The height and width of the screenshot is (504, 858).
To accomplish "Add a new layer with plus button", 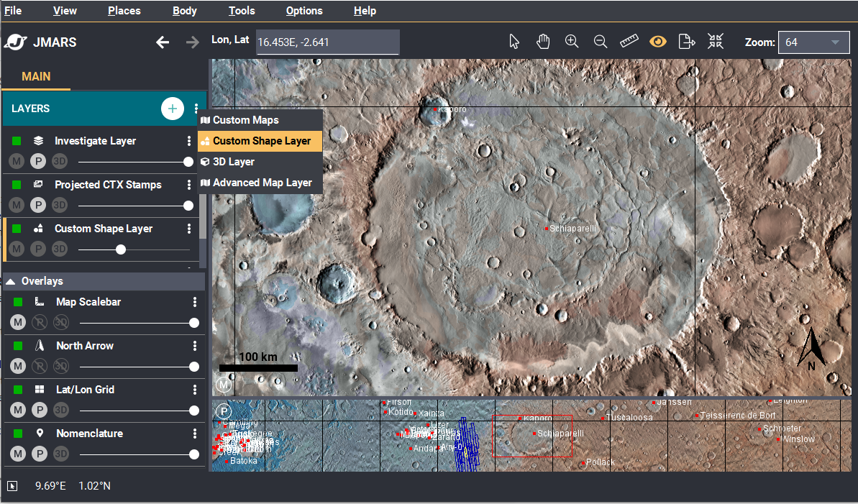I will point(173,109).
